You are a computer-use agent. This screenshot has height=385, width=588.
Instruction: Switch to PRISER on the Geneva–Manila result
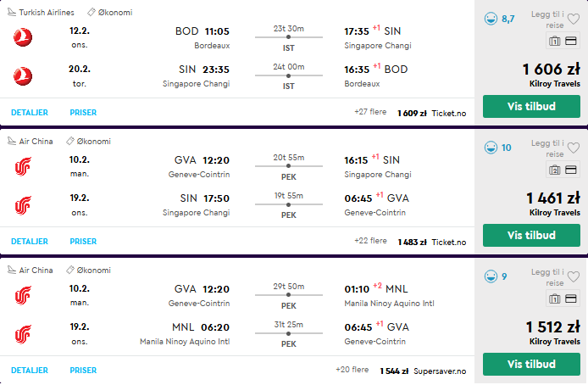pos(83,371)
